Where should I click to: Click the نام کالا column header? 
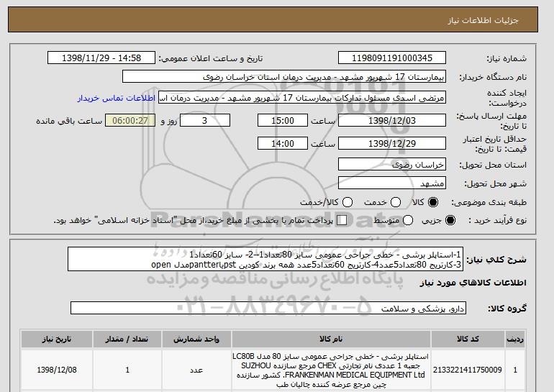tap(331, 339)
